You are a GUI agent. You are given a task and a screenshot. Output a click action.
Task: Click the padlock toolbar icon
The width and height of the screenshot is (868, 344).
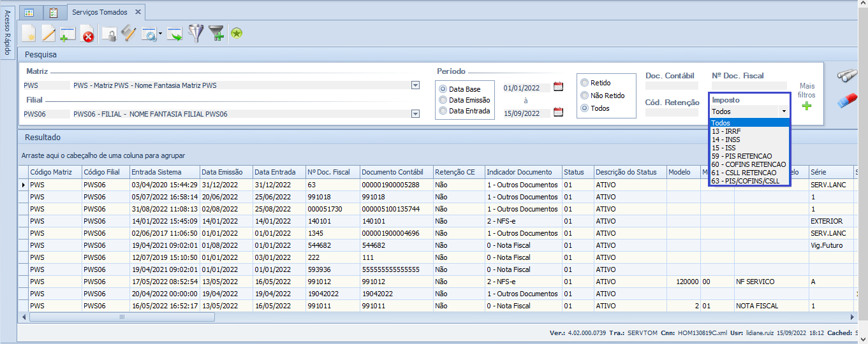tap(110, 34)
